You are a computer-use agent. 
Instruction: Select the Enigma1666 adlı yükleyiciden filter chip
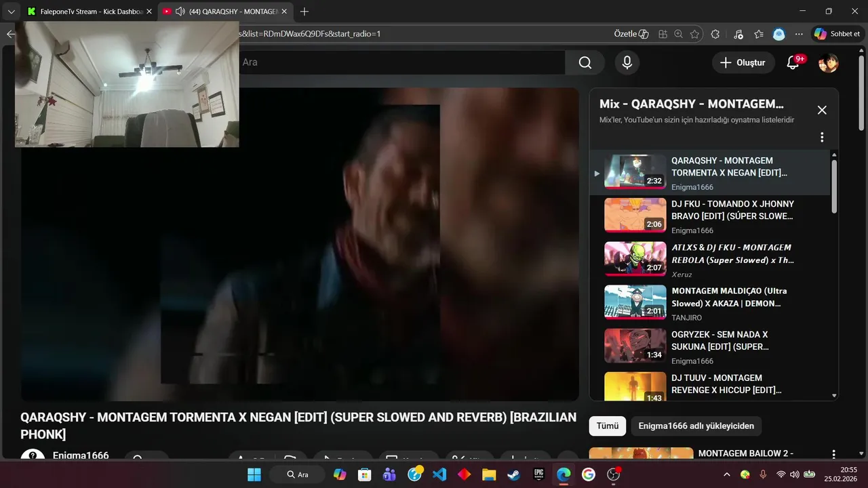click(x=696, y=426)
